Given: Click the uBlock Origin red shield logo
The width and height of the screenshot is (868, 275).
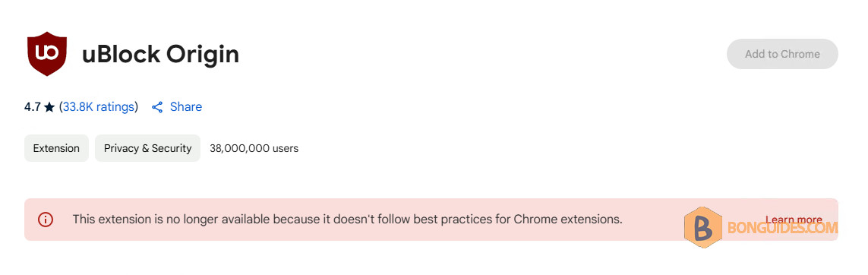Looking at the screenshot, I should coord(47,54).
